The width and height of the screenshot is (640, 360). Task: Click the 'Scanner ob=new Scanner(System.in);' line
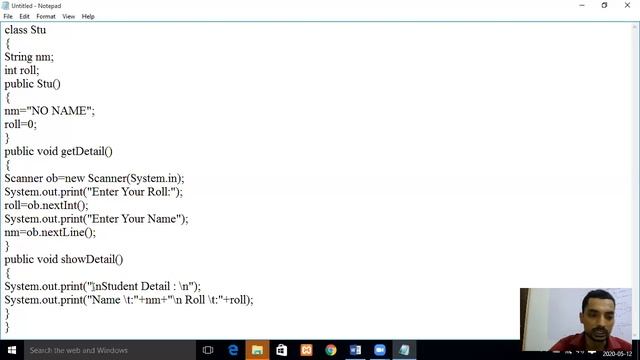(94, 178)
